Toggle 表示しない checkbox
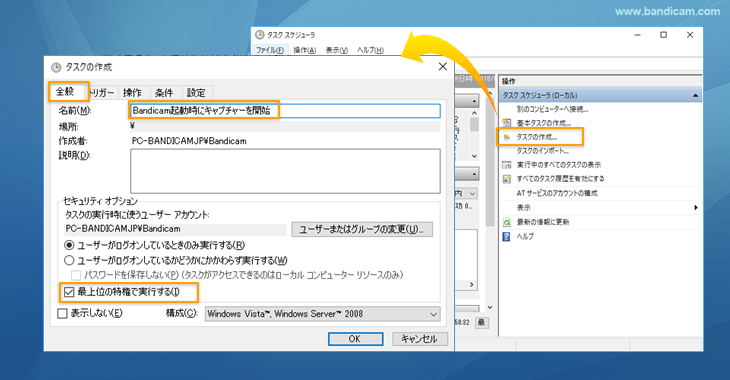The width and height of the screenshot is (730, 380). (x=62, y=313)
